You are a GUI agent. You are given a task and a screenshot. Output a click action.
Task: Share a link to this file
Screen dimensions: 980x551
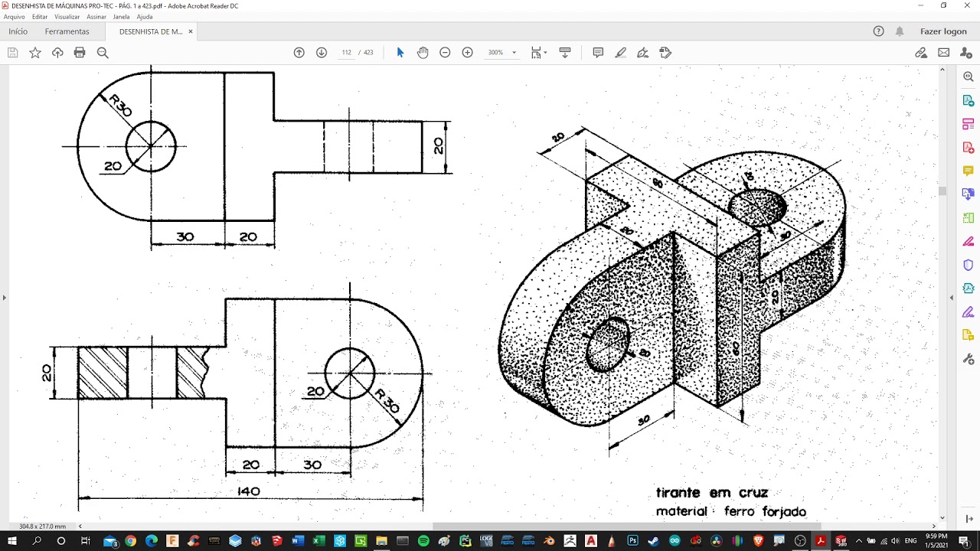tap(921, 53)
